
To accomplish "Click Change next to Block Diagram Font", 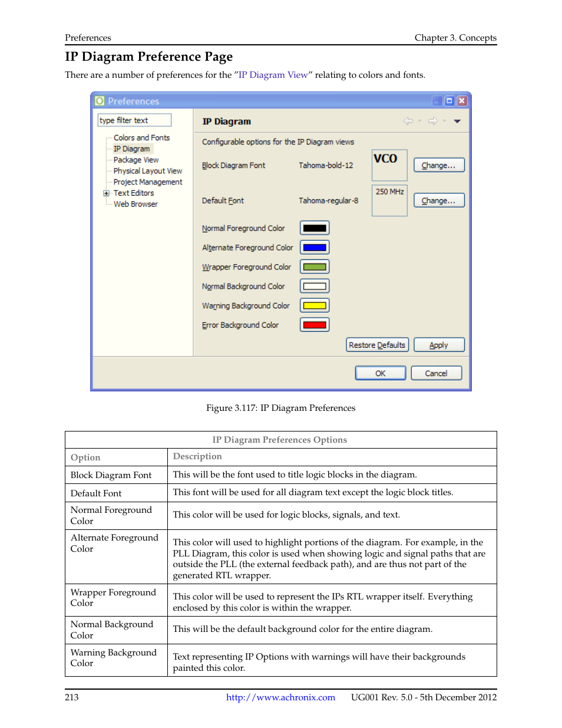I will (438, 165).
